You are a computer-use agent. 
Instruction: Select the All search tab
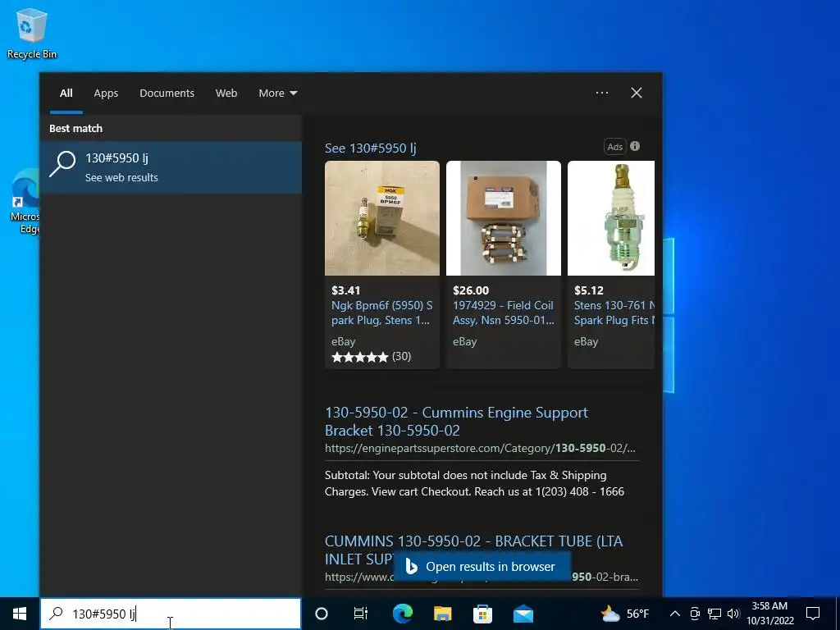(x=66, y=93)
